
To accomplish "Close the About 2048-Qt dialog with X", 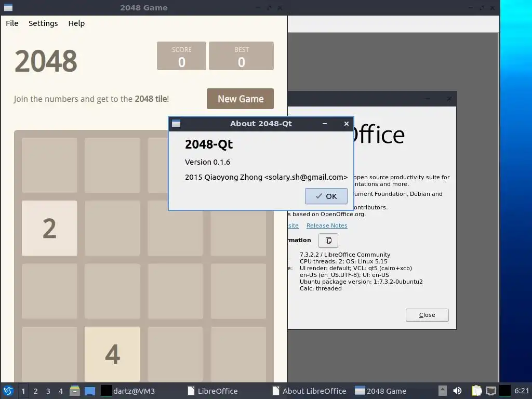I will (x=347, y=124).
